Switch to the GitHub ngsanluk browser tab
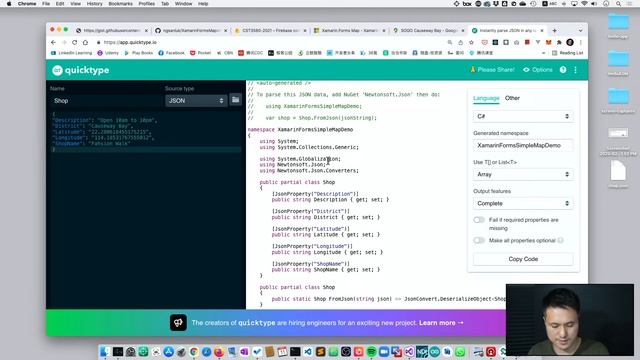Viewport: 640px width, 360px height. tap(191, 31)
